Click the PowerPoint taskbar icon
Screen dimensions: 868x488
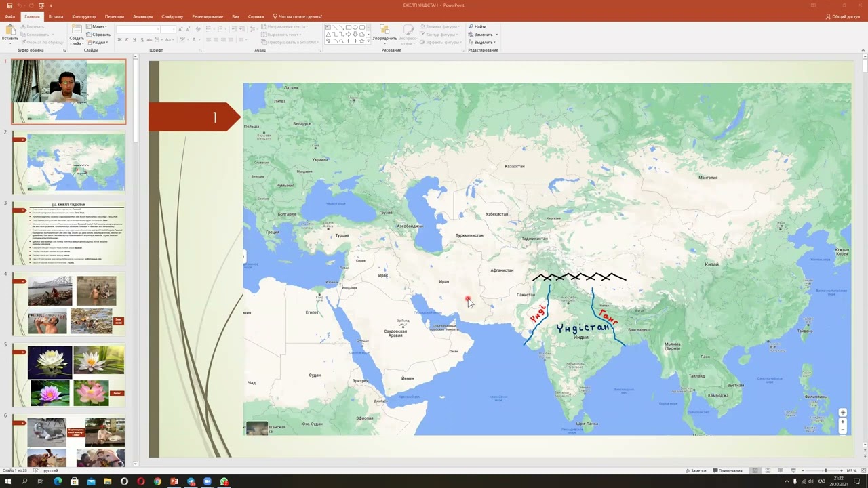174,481
